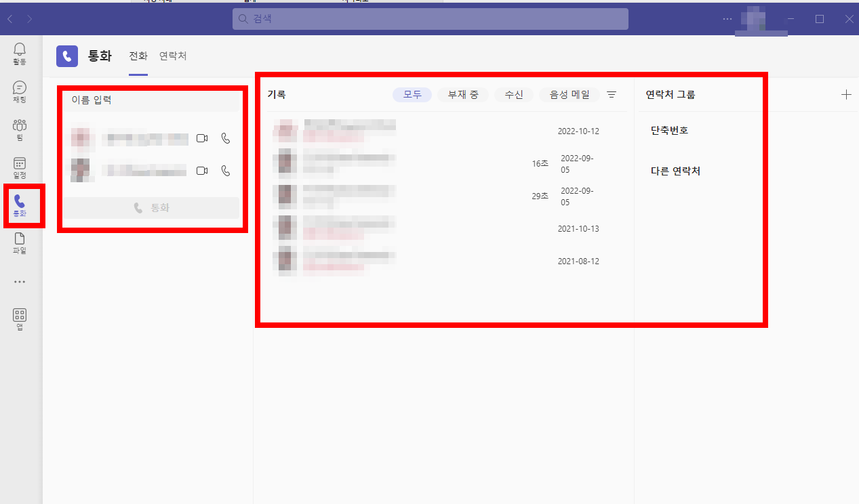Add a new contact group with plus icon
This screenshot has height=504, width=859.
[x=845, y=95]
